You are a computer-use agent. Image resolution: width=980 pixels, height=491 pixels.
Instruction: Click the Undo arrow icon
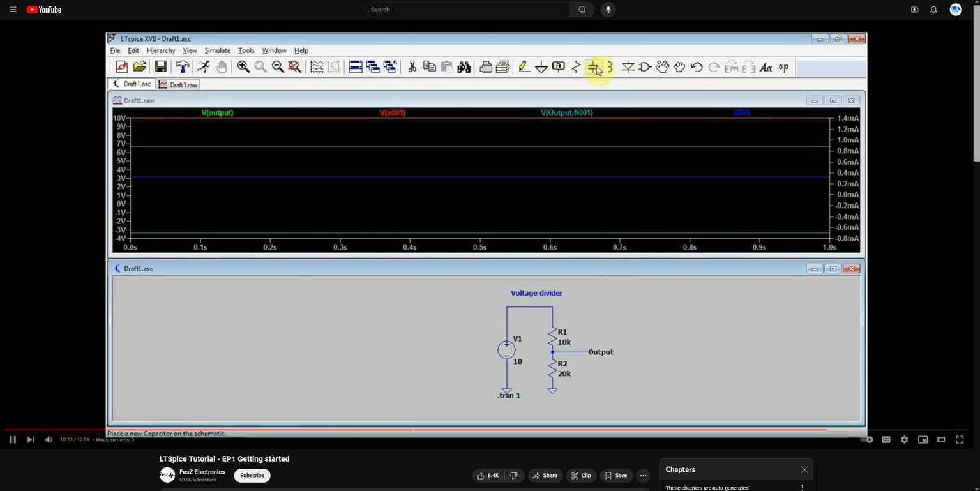pos(697,67)
